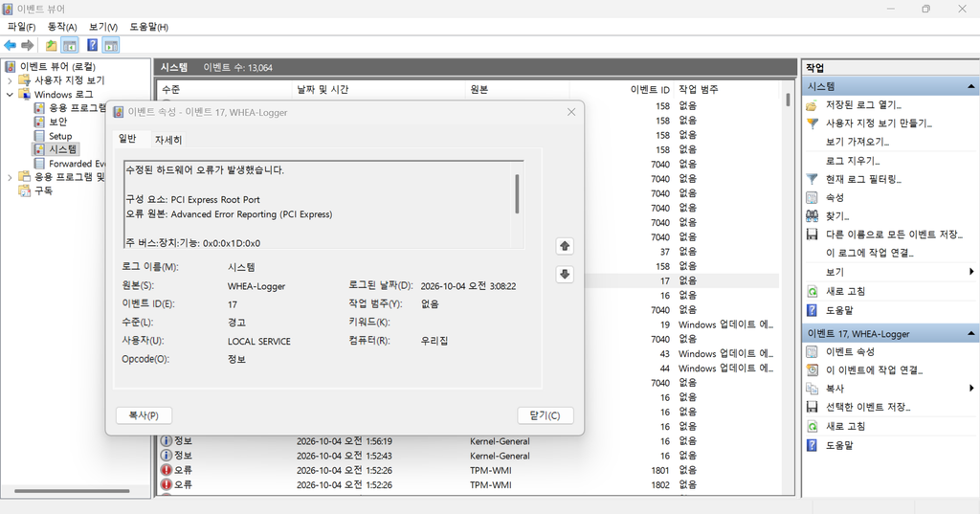The width and height of the screenshot is (980, 514).
Task: Select Kernel-General event at 1:56:19
Action: coord(469,441)
